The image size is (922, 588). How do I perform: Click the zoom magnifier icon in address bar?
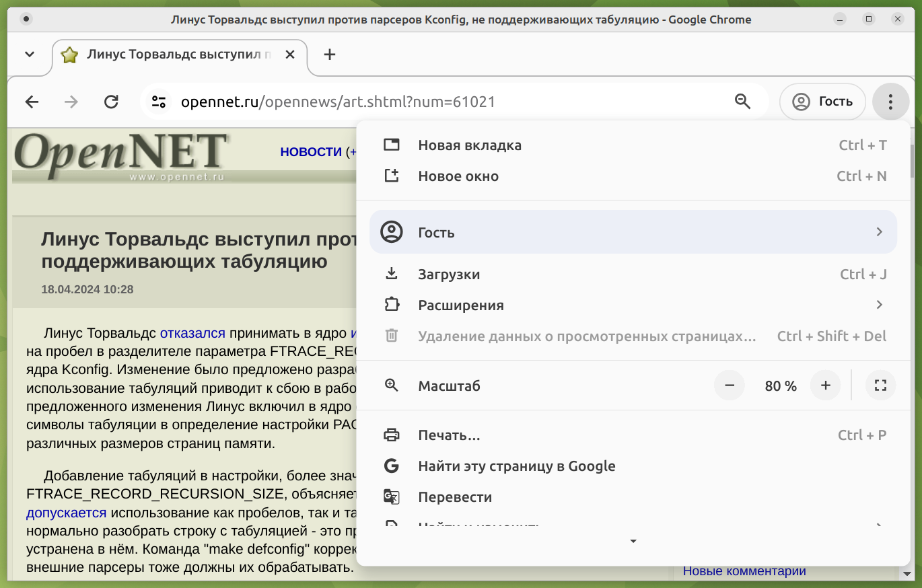[742, 102]
